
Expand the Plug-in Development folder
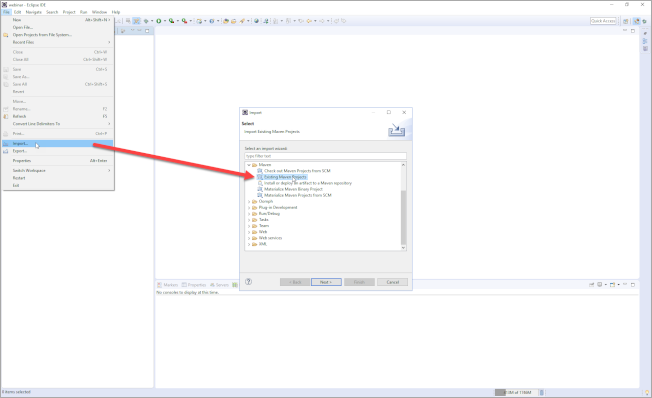249,208
